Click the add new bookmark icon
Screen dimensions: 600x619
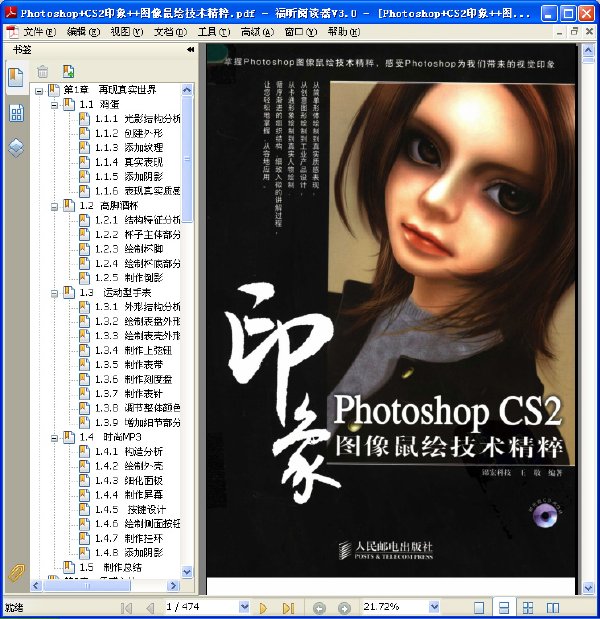click(69, 71)
